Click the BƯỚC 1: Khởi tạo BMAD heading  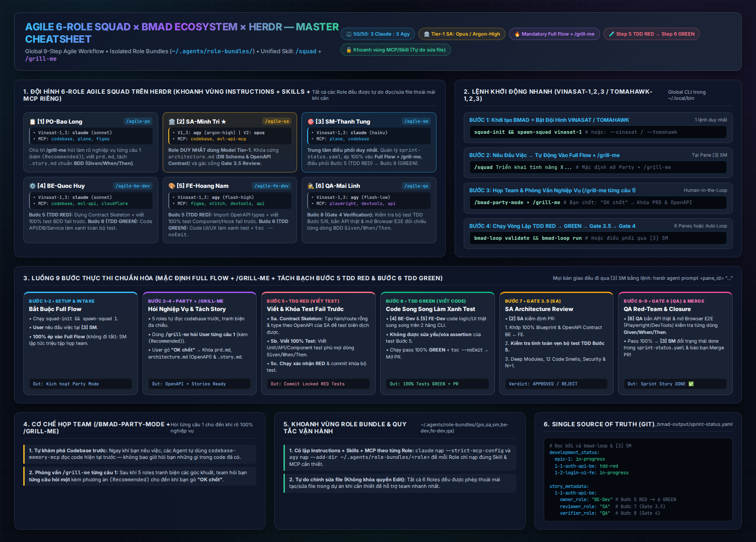pos(549,120)
